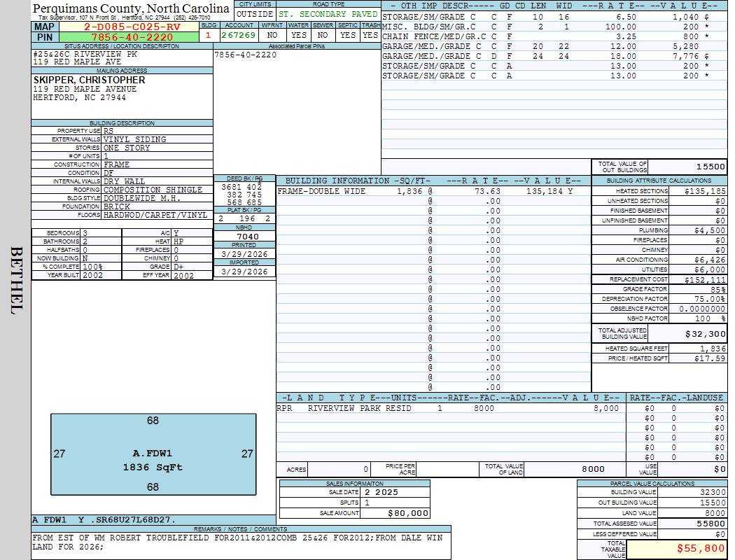Viewport: 735px width, 560px height.
Task: Select road type ST. SECONDARY PAVED
Action: pyautogui.click(x=328, y=14)
